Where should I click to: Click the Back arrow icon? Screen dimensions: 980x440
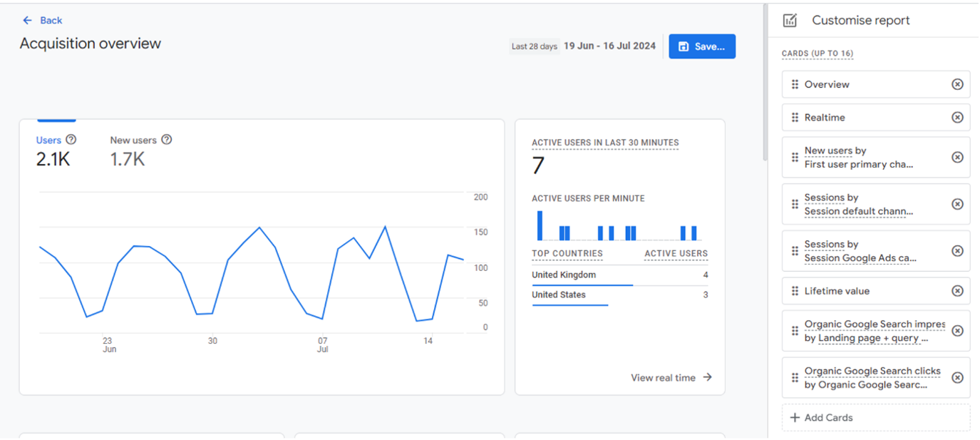pos(27,21)
